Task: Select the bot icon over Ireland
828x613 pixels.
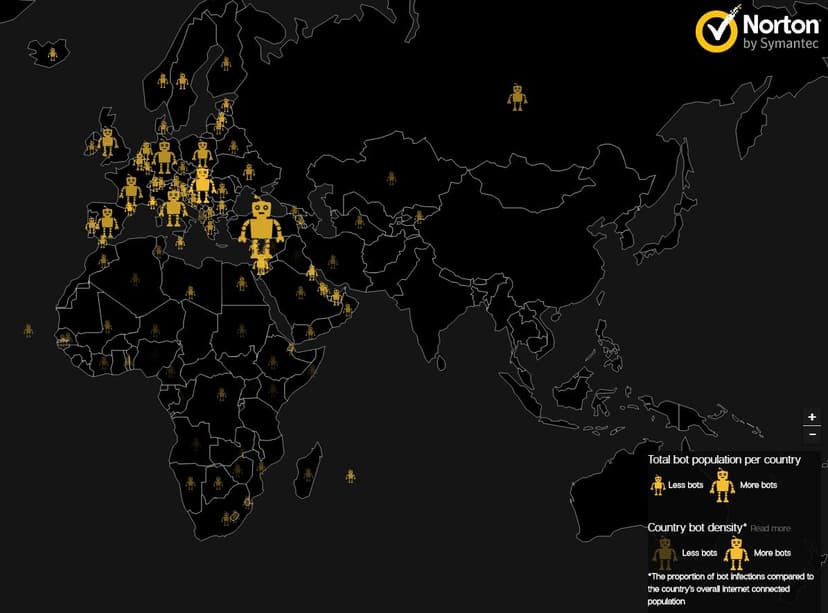Action: click(91, 147)
